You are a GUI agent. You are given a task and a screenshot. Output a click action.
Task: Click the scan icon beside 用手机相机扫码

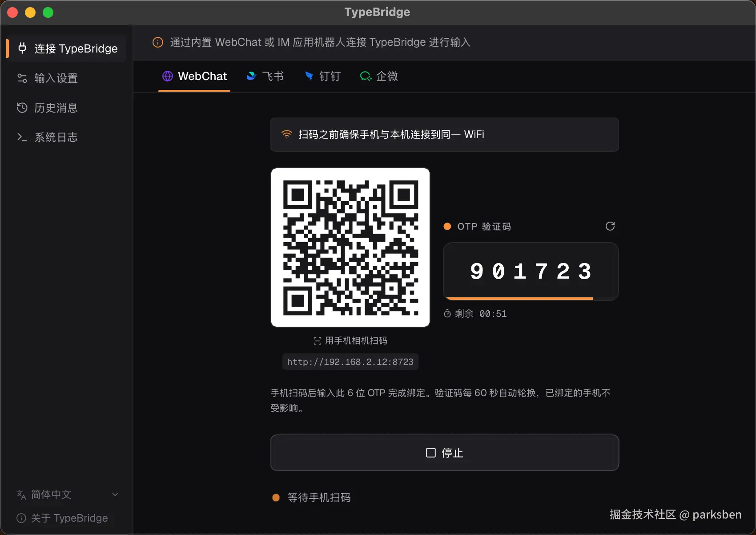318,341
